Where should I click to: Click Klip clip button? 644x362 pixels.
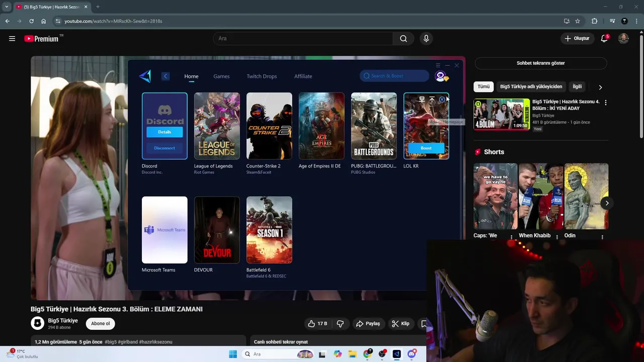[400, 324]
